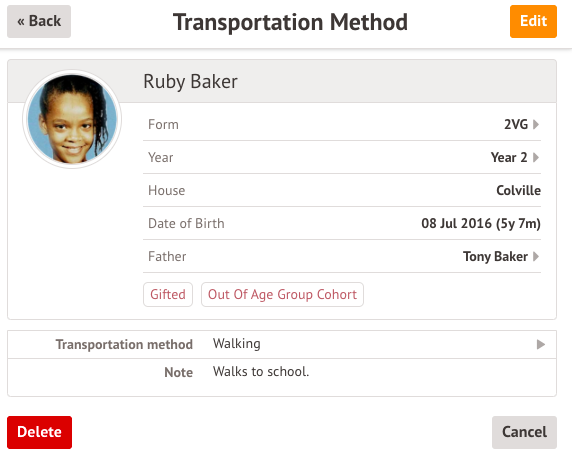Select the Out Of Age Group Cohort tag

point(282,294)
